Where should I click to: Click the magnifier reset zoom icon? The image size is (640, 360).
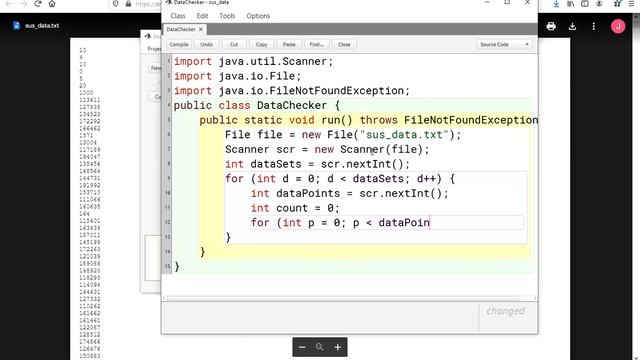tap(320, 347)
